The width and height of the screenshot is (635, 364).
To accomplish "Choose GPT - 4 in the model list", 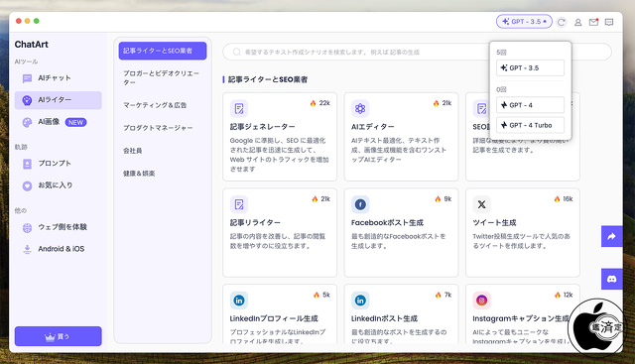I will 530,105.
